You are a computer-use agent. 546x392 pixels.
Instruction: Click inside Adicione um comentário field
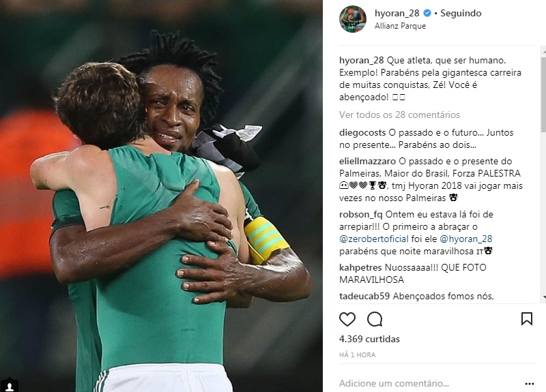[430, 383]
